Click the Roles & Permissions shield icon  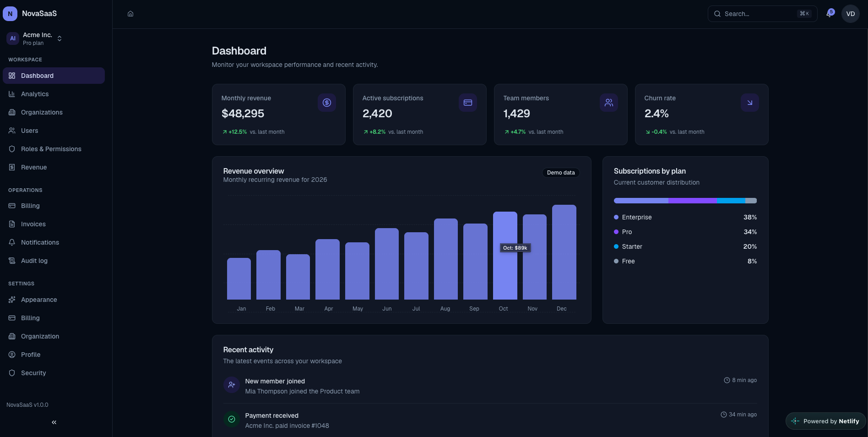[12, 149]
